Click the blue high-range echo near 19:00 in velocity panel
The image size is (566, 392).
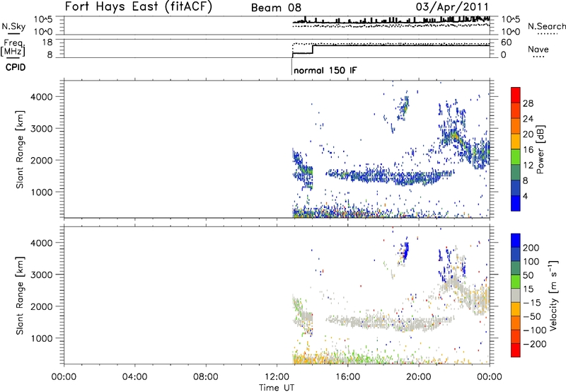405,251
